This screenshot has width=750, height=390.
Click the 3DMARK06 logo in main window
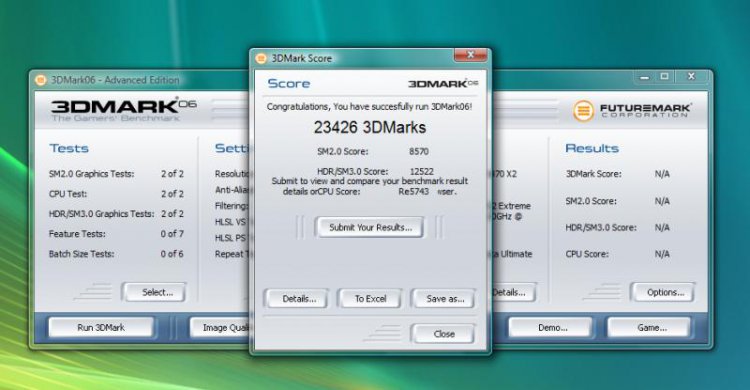[123, 109]
